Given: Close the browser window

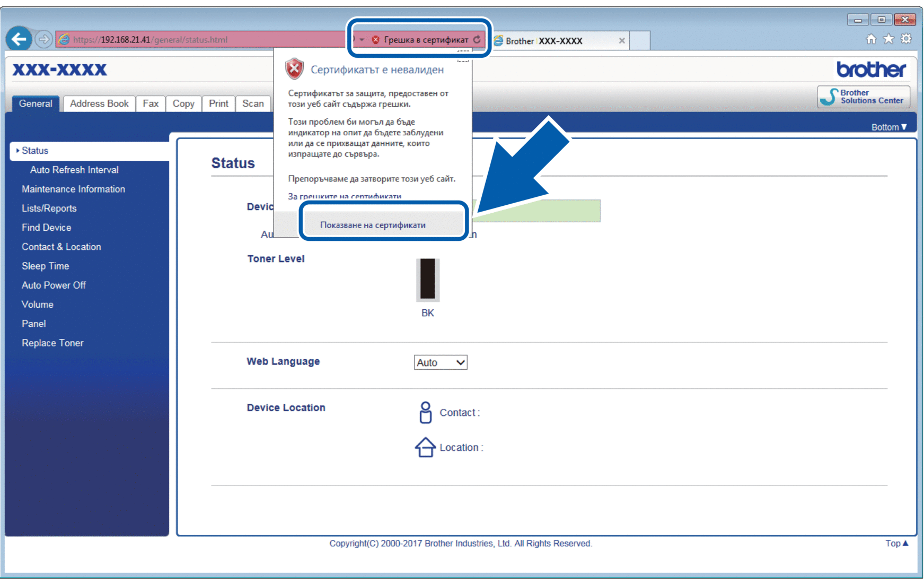Looking at the screenshot, I should click(x=905, y=20).
